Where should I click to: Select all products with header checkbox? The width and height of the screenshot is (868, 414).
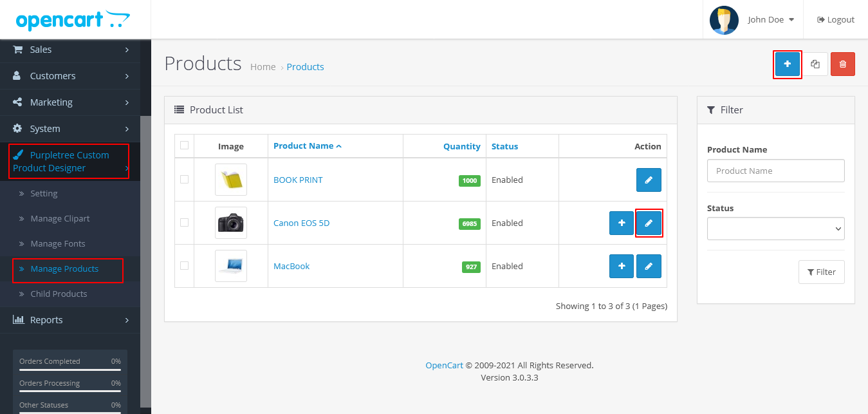185,146
